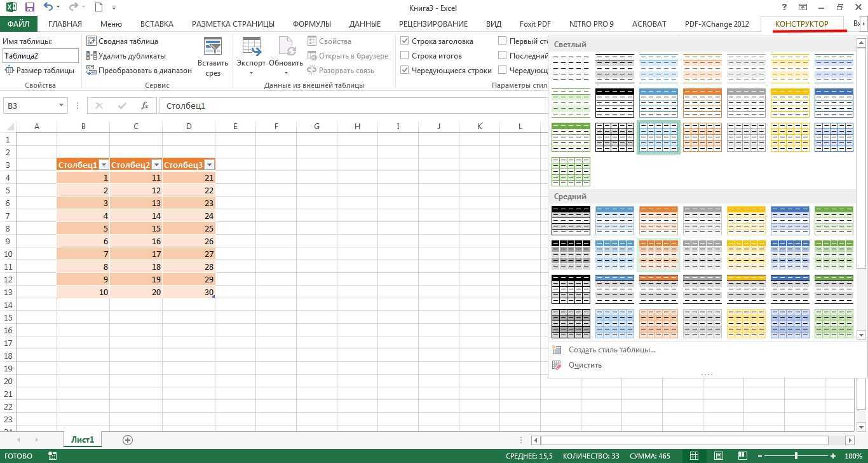Open the filter dropdown on Столбец1 header
This screenshot has width=868, height=463.
click(104, 165)
